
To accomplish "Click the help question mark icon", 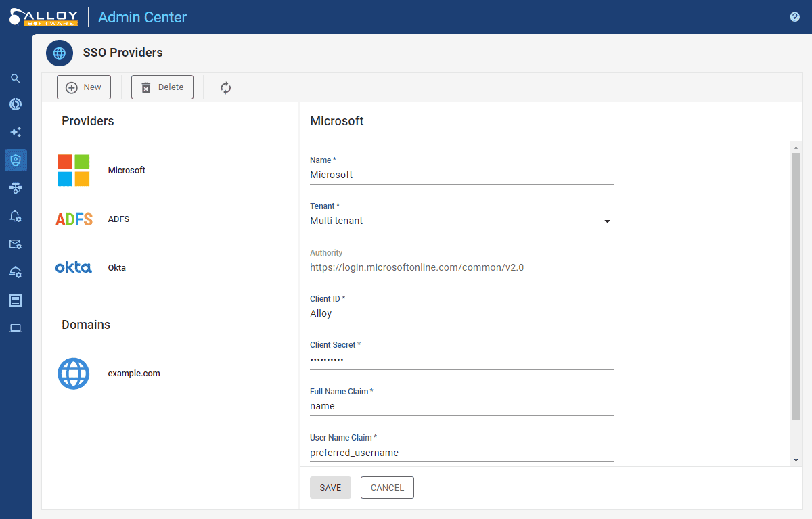I will [x=795, y=17].
